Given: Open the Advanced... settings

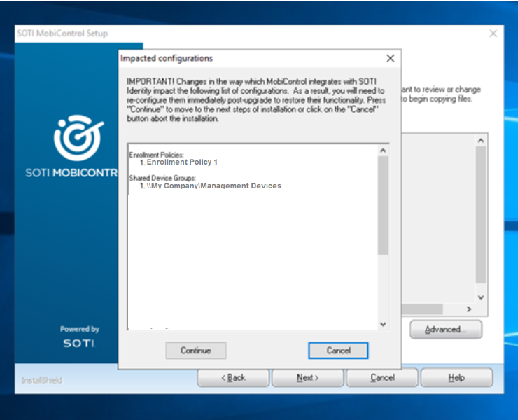Looking at the screenshot, I should [x=446, y=330].
